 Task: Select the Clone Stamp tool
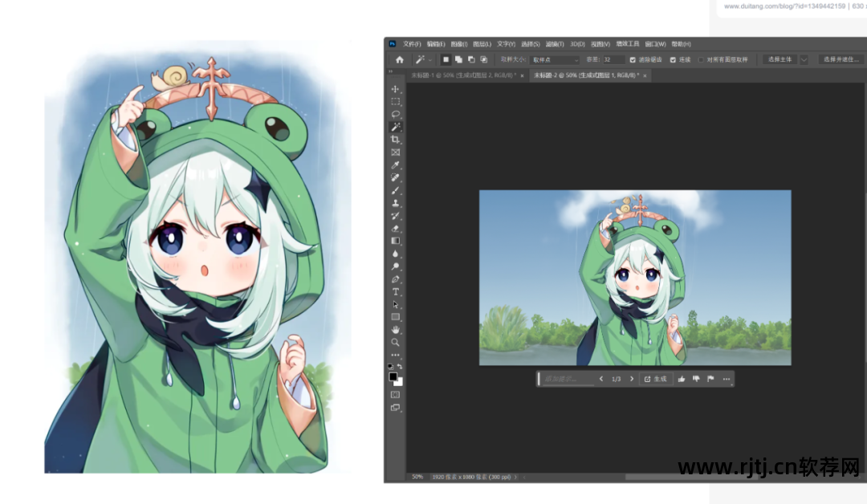tap(395, 203)
